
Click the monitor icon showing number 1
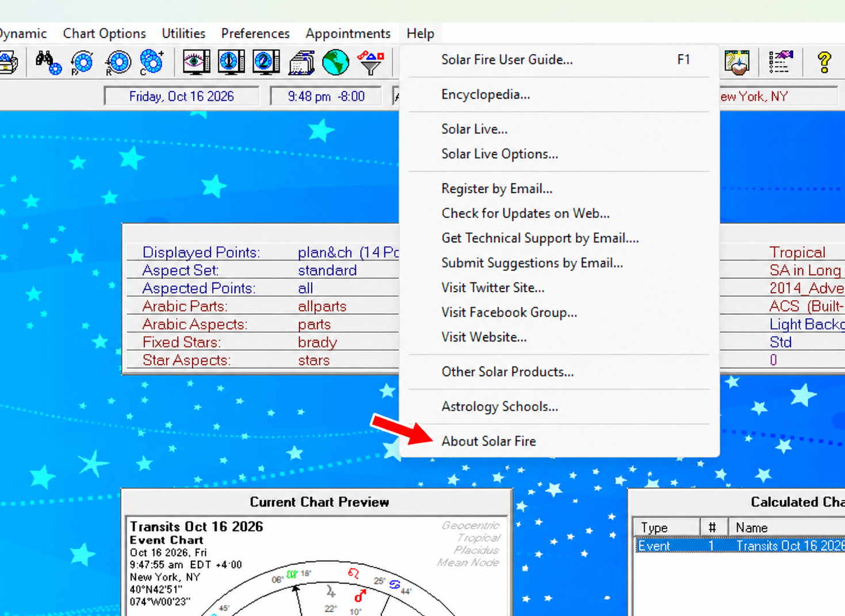[231, 62]
